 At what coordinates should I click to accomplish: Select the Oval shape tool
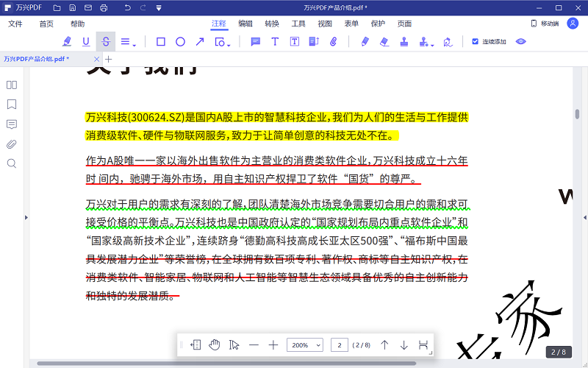(x=180, y=42)
